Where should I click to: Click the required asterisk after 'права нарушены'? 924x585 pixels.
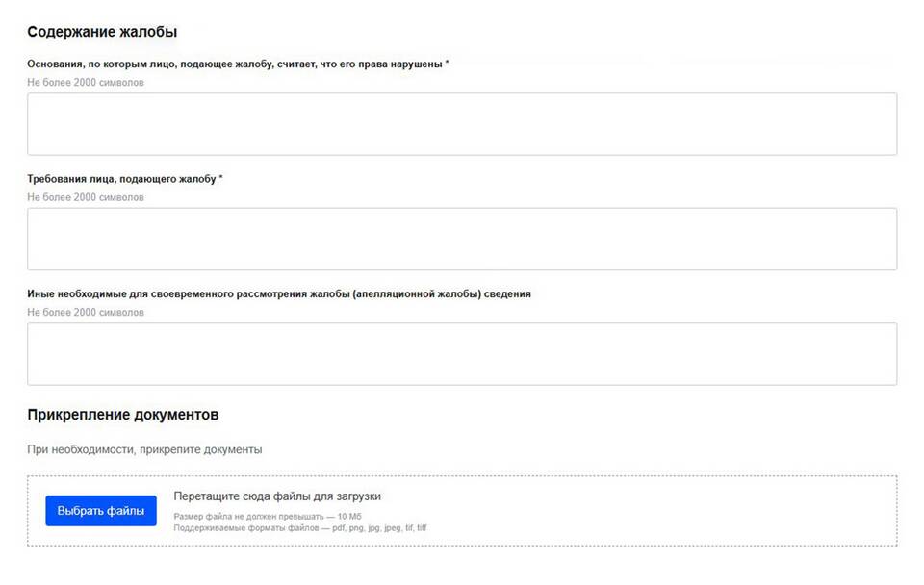tap(448, 64)
